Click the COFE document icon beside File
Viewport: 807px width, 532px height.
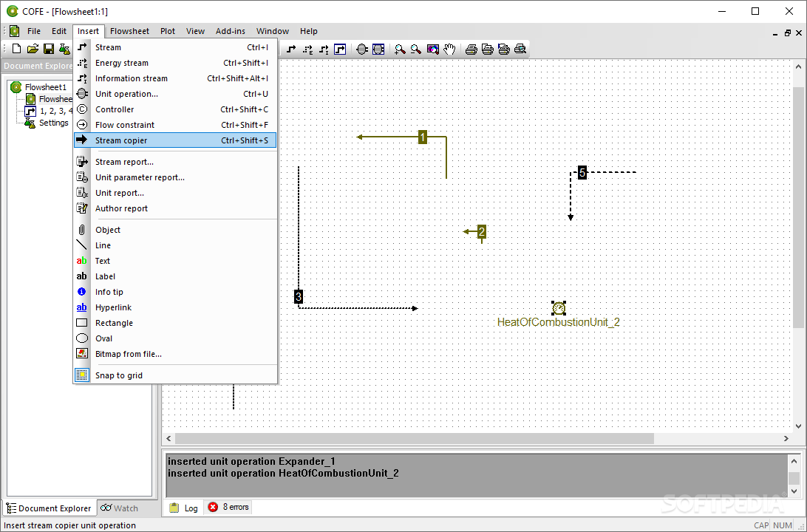point(15,31)
